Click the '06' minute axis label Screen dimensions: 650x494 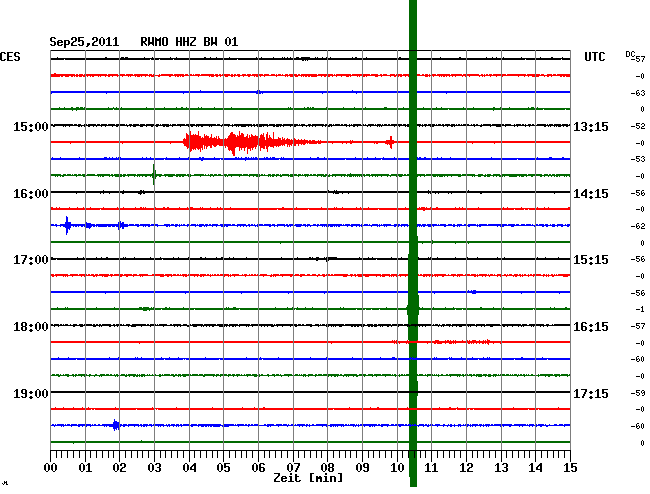(x=258, y=468)
